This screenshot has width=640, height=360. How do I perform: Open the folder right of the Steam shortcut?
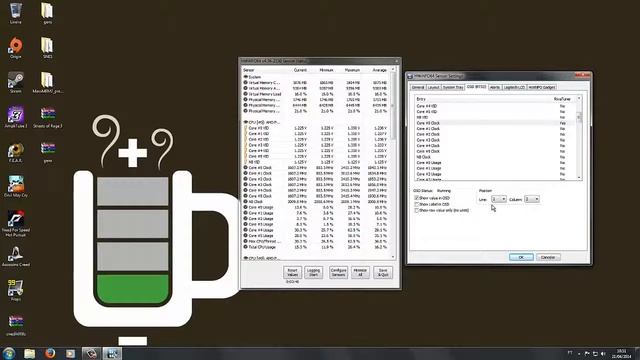coord(47,82)
